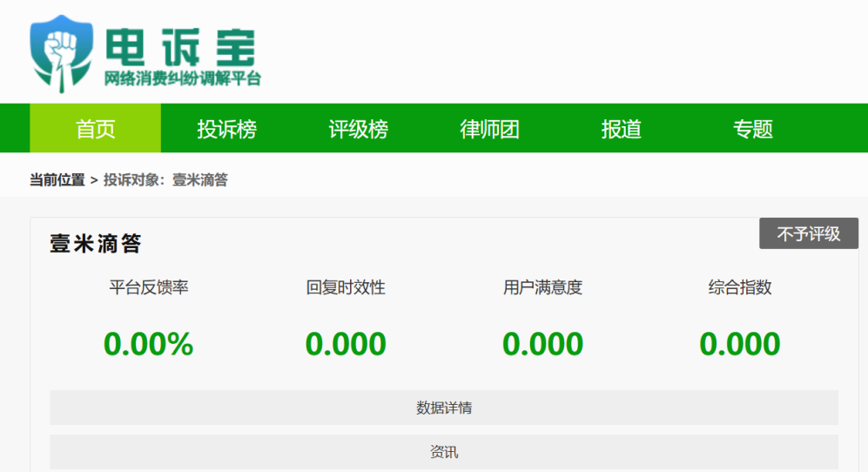Click the 网络消费纠纷调解平台 tagline
The image size is (868, 472).
[x=182, y=78]
